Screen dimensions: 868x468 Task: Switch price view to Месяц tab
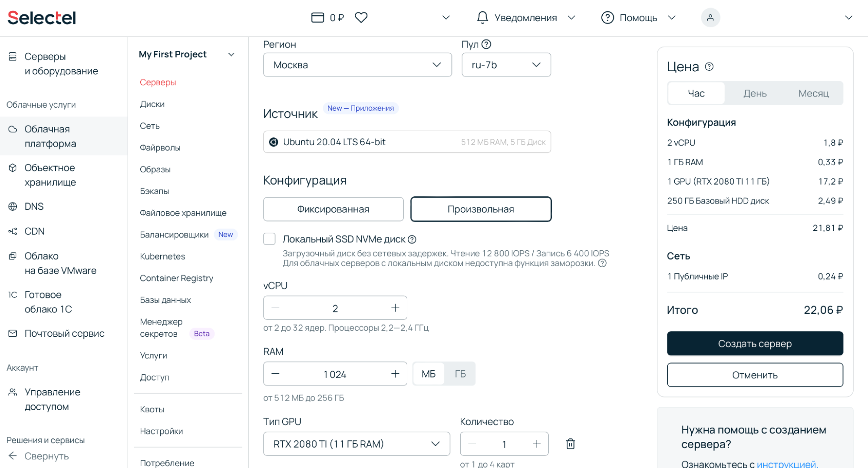[813, 93]
